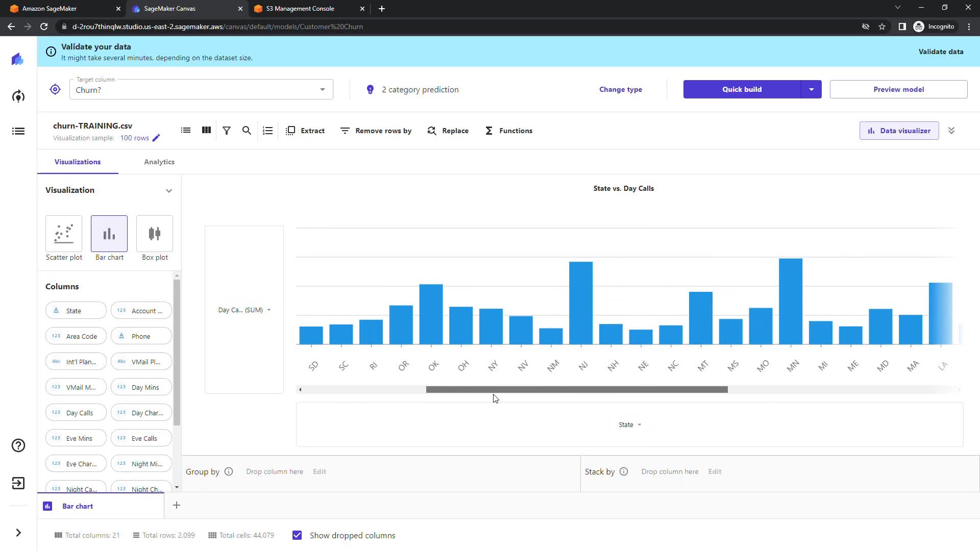Click the Preview model button
The width and height of the screenshot is (980, 551).
pos(898,89)
